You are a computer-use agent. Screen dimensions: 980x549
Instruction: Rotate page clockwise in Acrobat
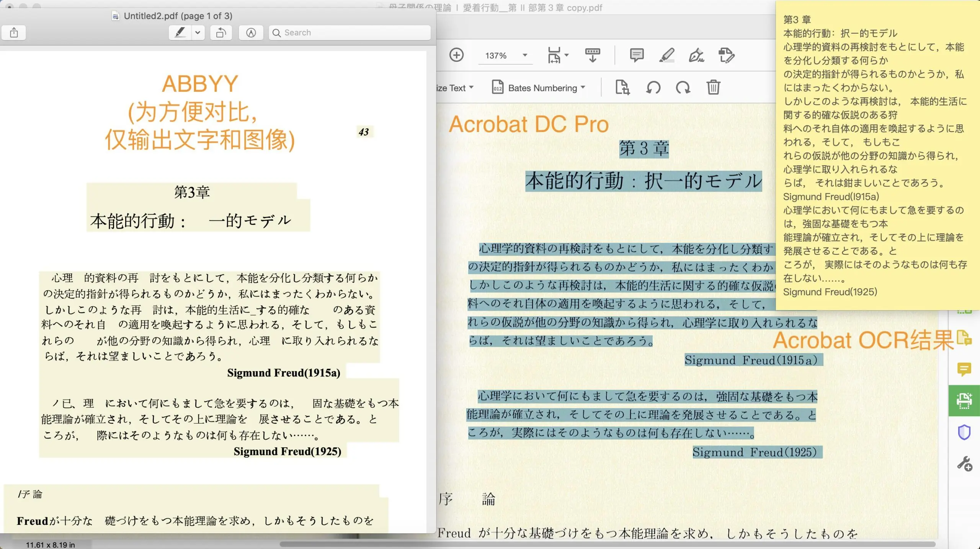coord(683,87)
